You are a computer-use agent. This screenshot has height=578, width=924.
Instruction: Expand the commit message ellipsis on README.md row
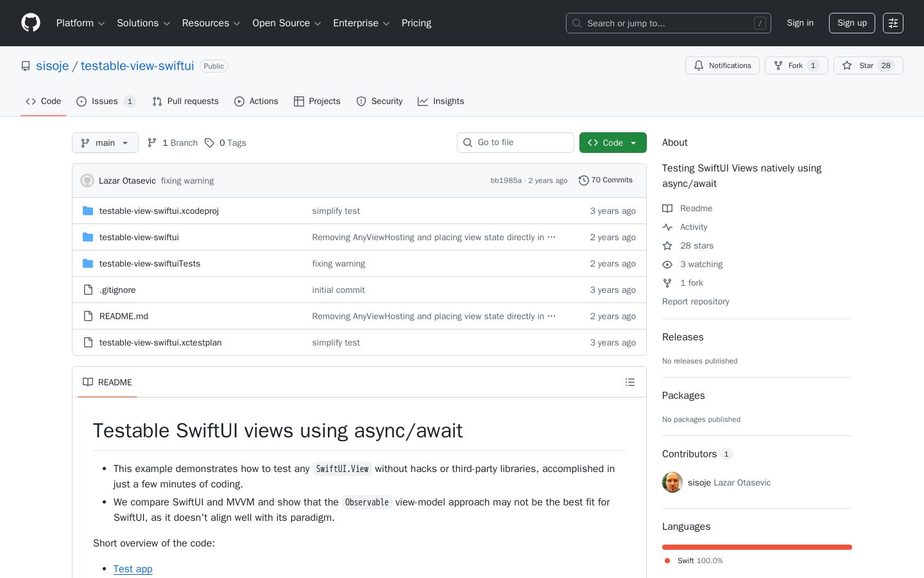pos(551,316)
